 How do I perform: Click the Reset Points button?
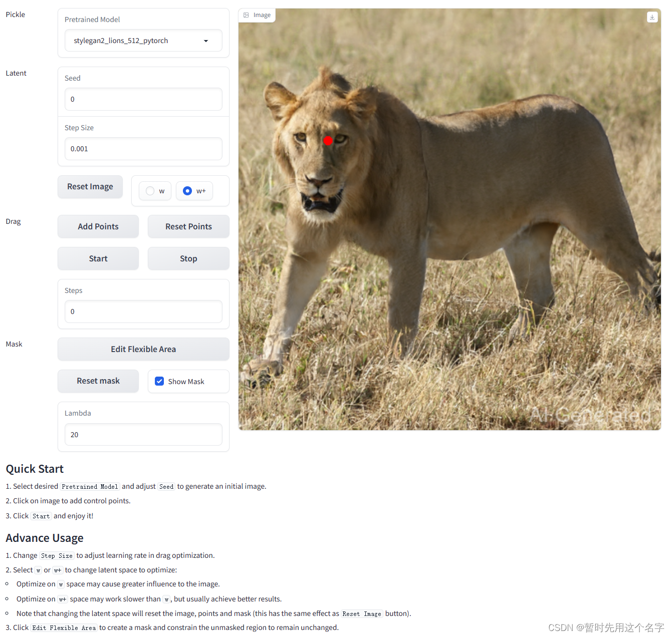coord(188,226)
